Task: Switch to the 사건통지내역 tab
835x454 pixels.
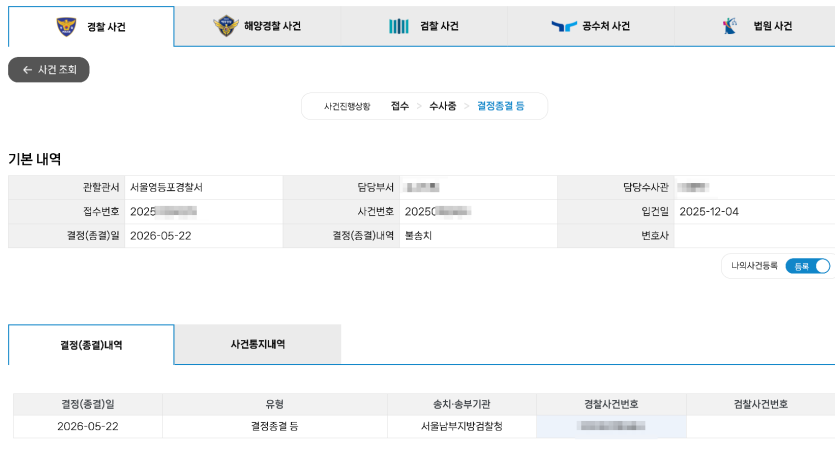Action: point(258,344)
